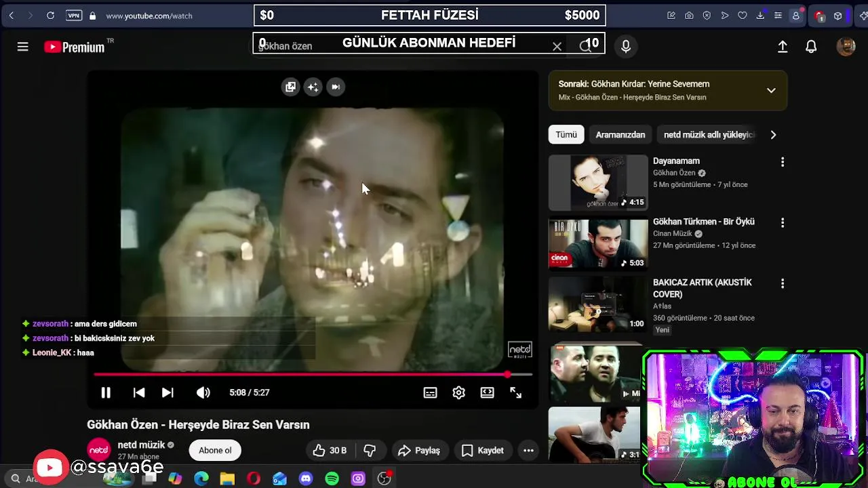Image resolution: width=868 pixels, height=488 pixels.
Task: Open the browser send/flow arrow icon
Action: [725, 16]
